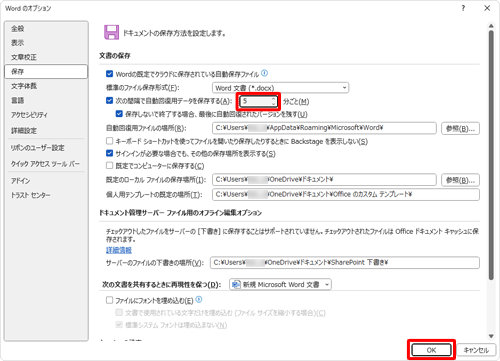Select 言語 in the sidebar

(x=17, y=100)
